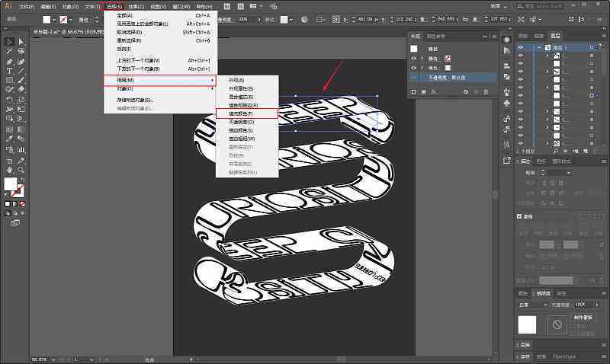The image size is (610, 364).
Task: Click the opacity thumbnail in the Transparency panel
Action: [527, 324]
